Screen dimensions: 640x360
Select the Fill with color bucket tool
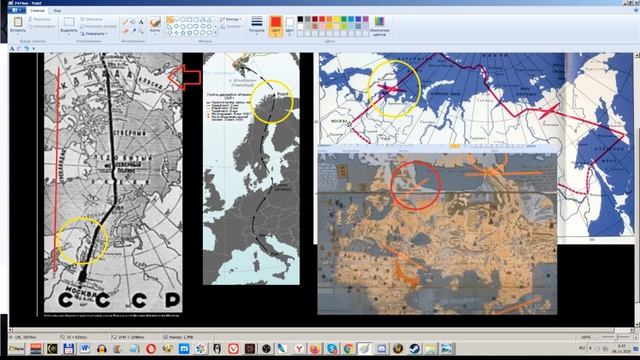133,22
